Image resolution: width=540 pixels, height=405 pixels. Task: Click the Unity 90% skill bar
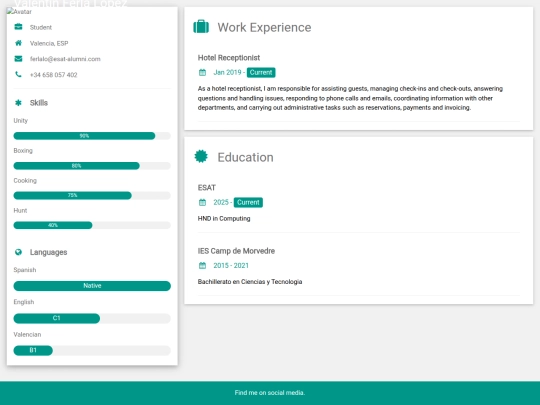92,136
